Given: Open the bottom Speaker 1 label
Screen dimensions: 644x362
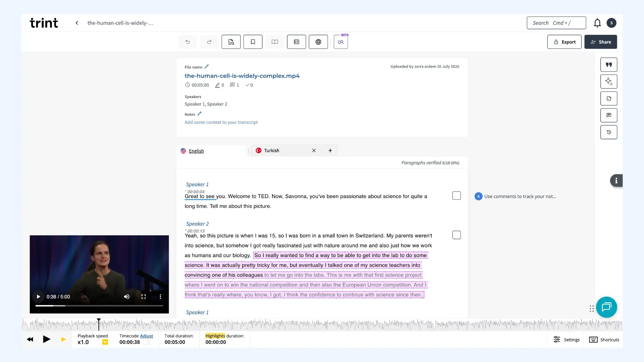Looking at the screenshot, I should (x=197, y=312).
